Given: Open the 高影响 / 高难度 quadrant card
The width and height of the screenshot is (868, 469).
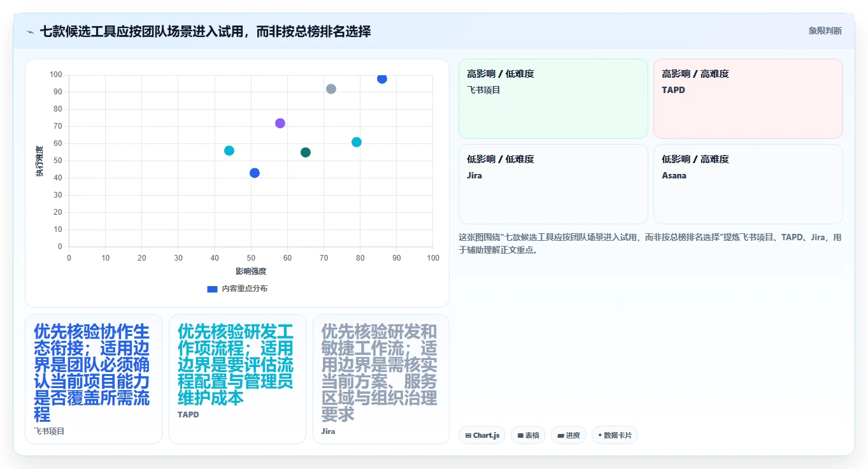Looking at the screenshot, I should pyautogui.click(x=748, y=99).
